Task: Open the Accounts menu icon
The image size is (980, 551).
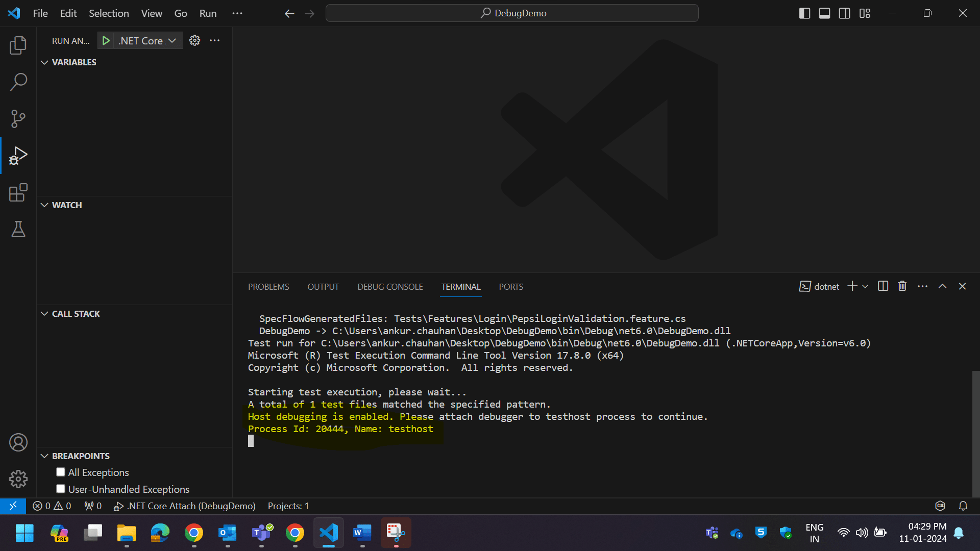Action: pos(18,442)
